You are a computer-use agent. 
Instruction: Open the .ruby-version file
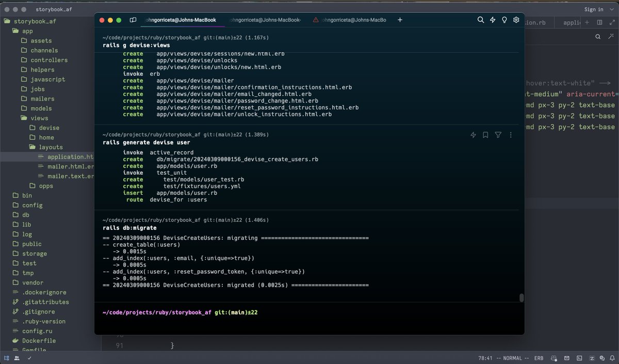click(39, 321)
